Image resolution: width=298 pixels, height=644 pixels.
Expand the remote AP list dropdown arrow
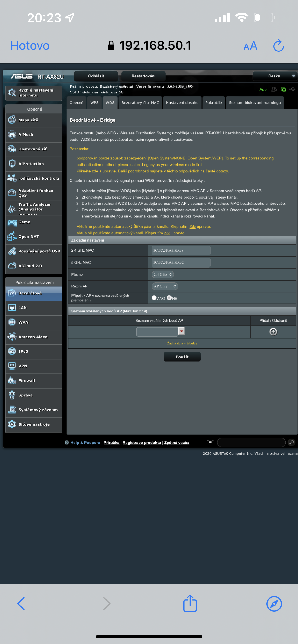(181, 331)
